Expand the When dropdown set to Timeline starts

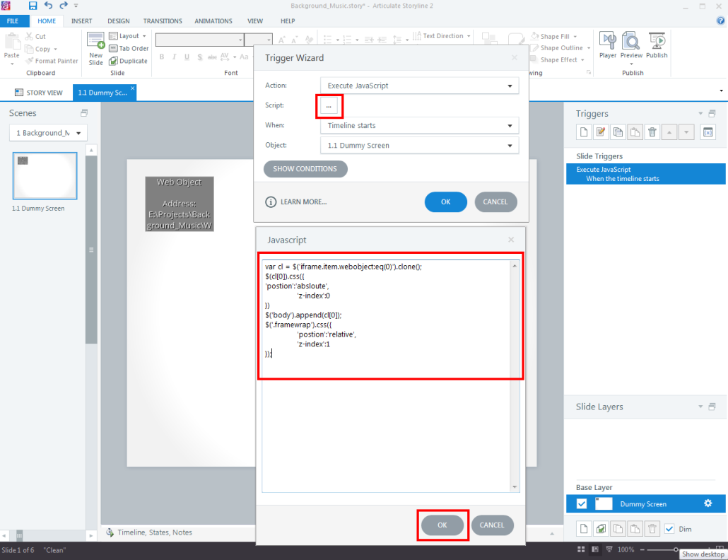419,125
